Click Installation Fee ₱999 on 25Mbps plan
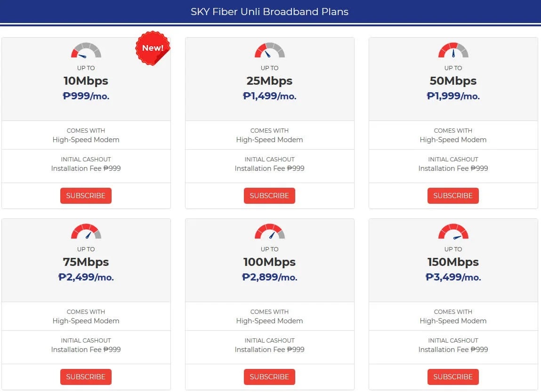 coord(269,168)
